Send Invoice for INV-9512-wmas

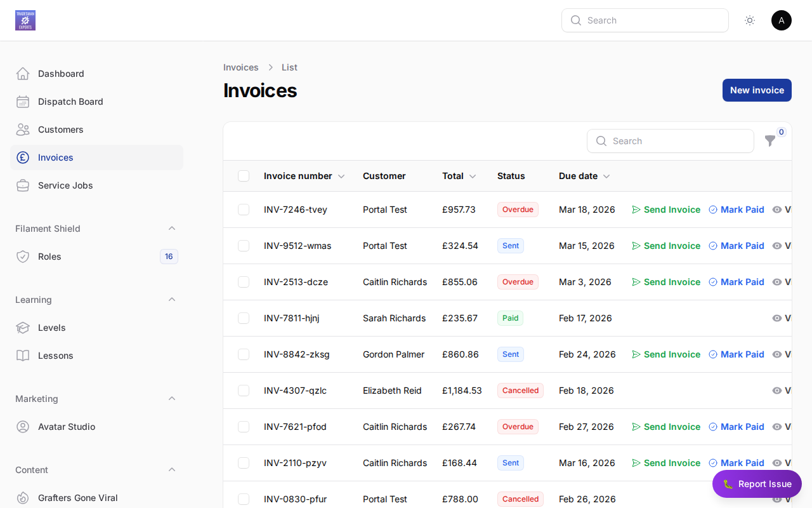671,246
